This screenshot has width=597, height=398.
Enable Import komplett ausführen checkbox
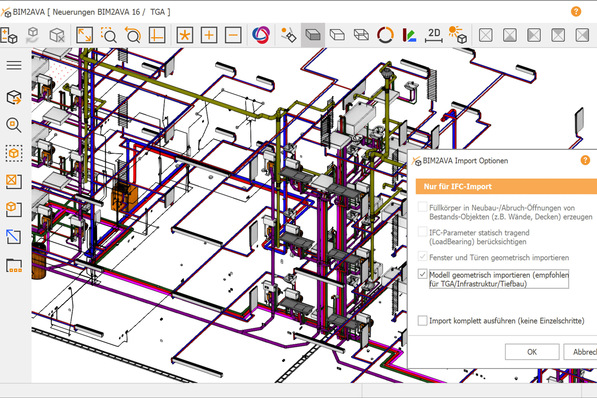(422, 321)
